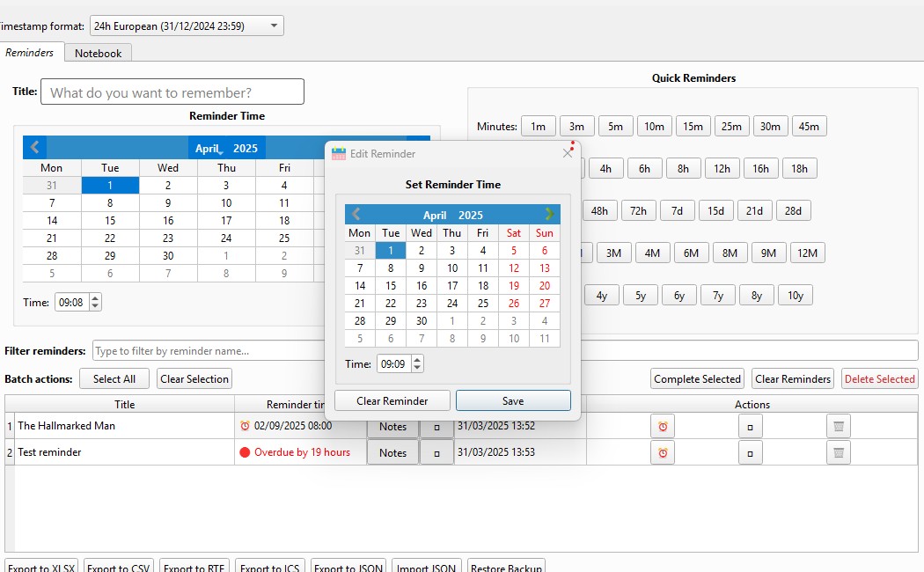This screenshot has width=924, height=572.
Task: Click the main Time spinner for 09:08
Action: coord(77,302)
